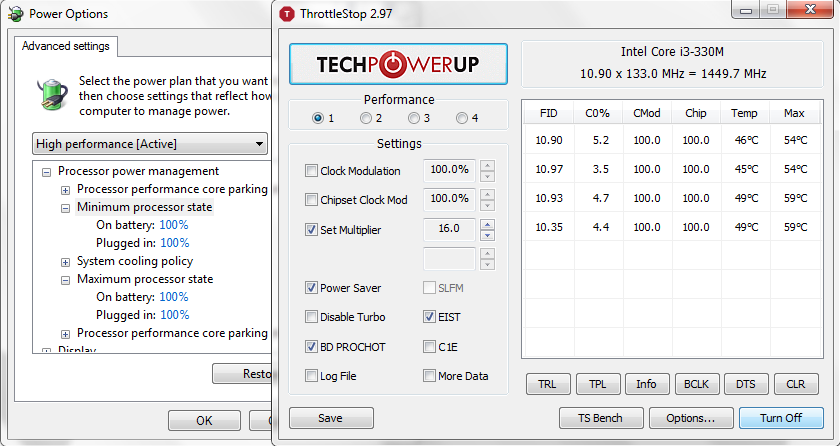
Task: Uncheck the BD PROCHOT checkbox
Action: [x=311, y=346]
